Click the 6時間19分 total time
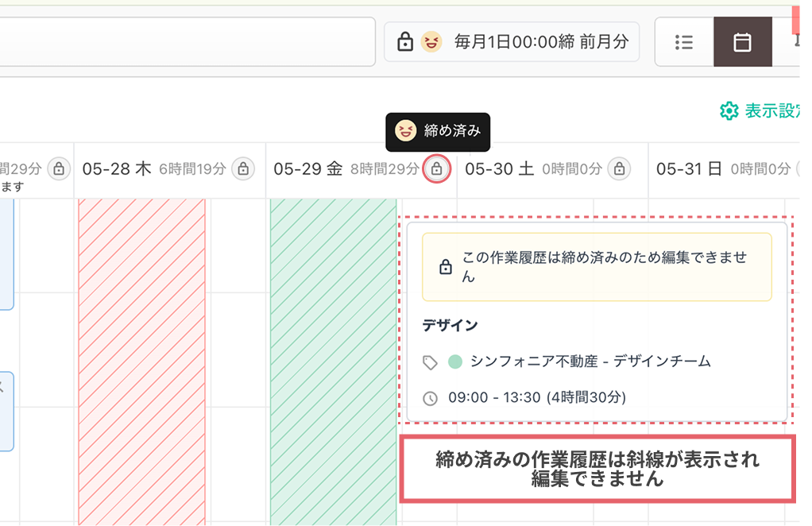 click(x=192, y=168)
